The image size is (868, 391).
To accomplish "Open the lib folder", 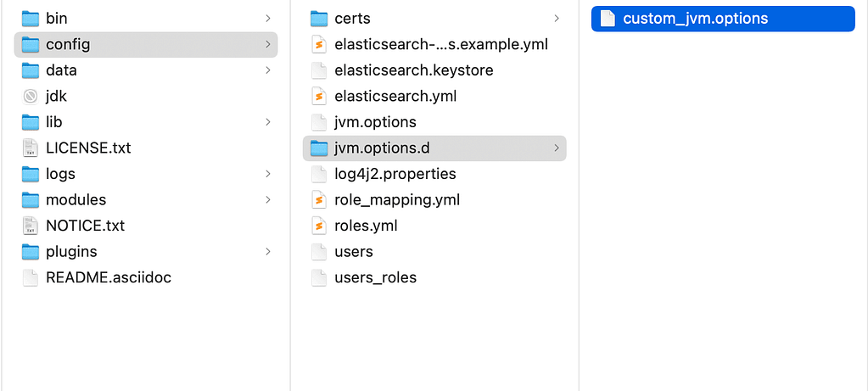I will click(x=146, y=122).
